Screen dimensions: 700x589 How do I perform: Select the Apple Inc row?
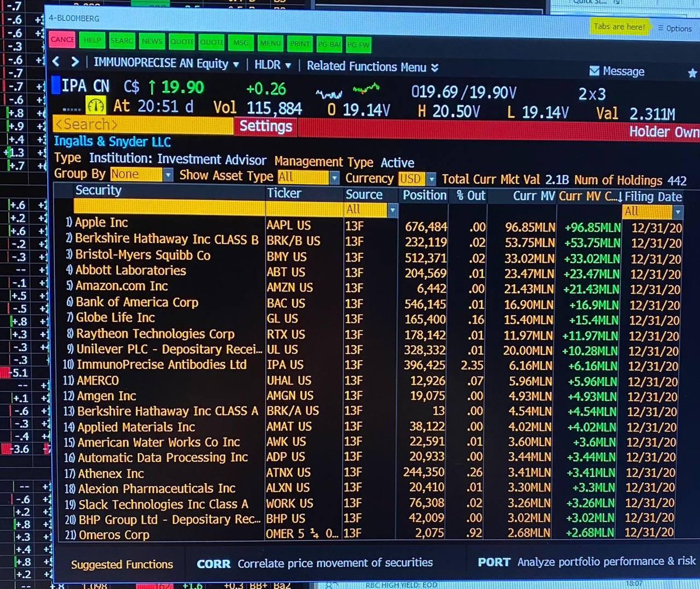[x=373, y=225]
